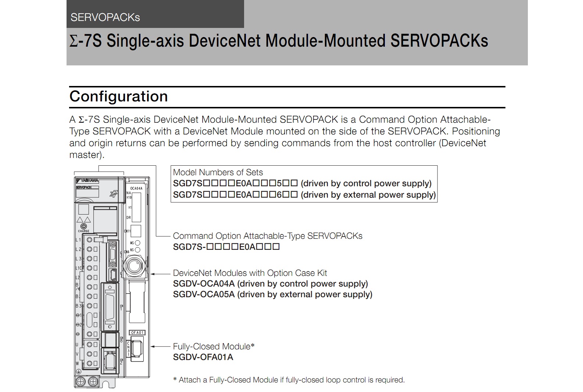
Task: Click the warning triangle symbols above CHARGE
Action: tap(83, 219)
